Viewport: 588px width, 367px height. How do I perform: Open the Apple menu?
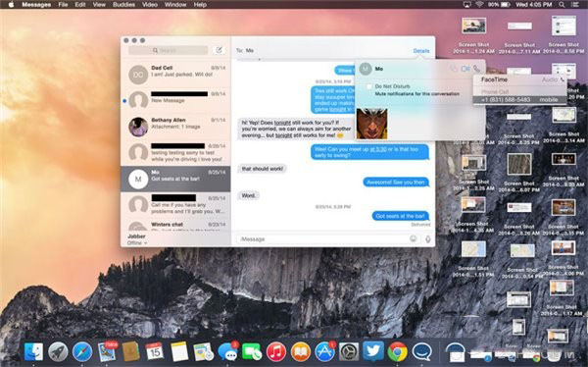point(11,5)
